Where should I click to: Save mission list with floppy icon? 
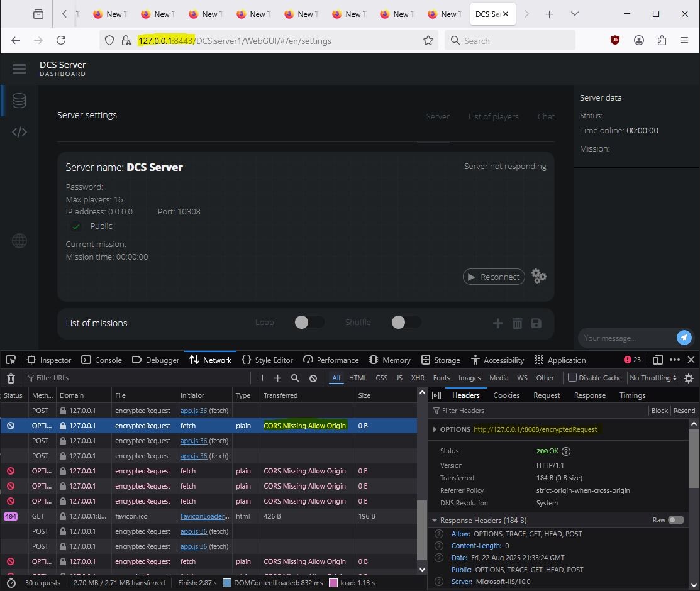tap(536, 323)
